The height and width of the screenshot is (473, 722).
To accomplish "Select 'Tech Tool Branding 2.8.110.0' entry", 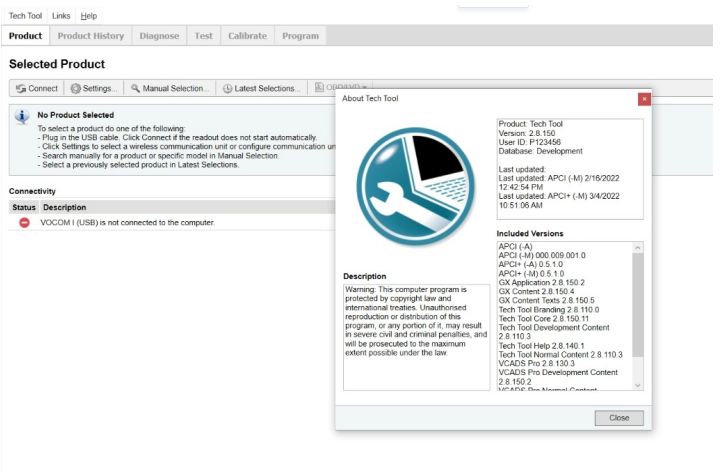I will (549, 309).
